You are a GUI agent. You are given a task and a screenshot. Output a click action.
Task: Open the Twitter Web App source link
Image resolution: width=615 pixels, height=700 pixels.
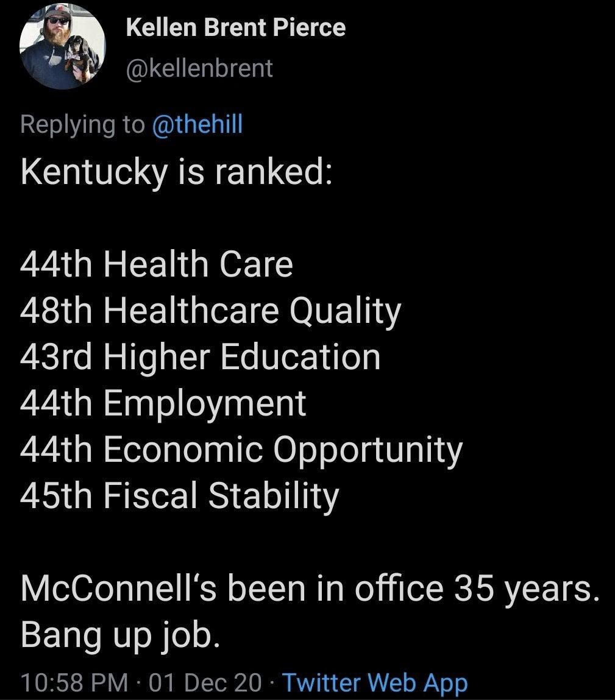pyautogui.click(x=374, y=682)
